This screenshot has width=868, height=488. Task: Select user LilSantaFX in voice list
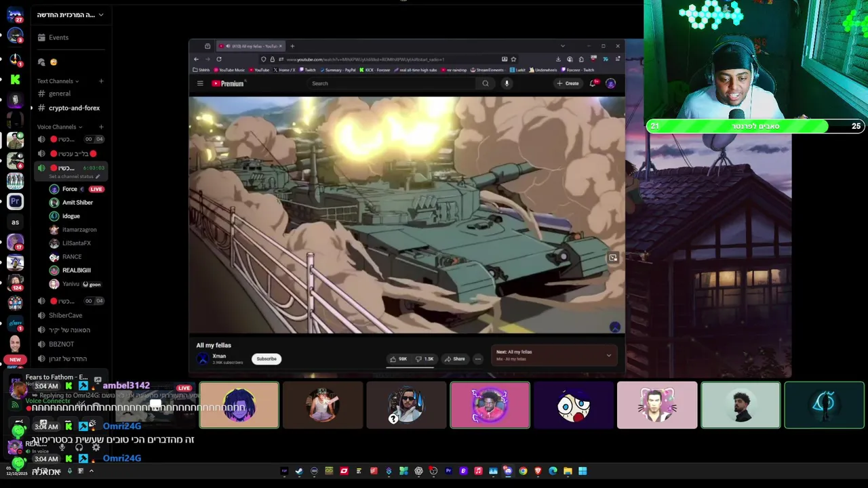point(77,243)
